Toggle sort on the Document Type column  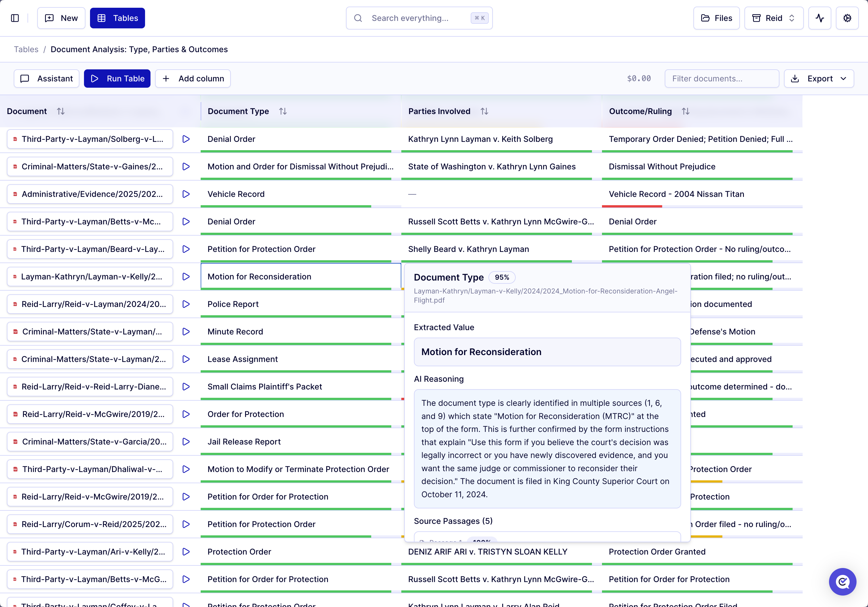click(283, 111)
